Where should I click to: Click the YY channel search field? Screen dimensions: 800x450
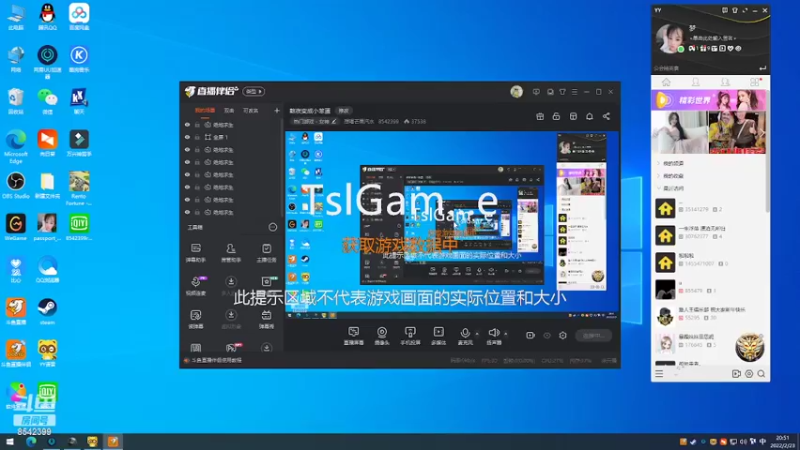(x=704, y=68)
